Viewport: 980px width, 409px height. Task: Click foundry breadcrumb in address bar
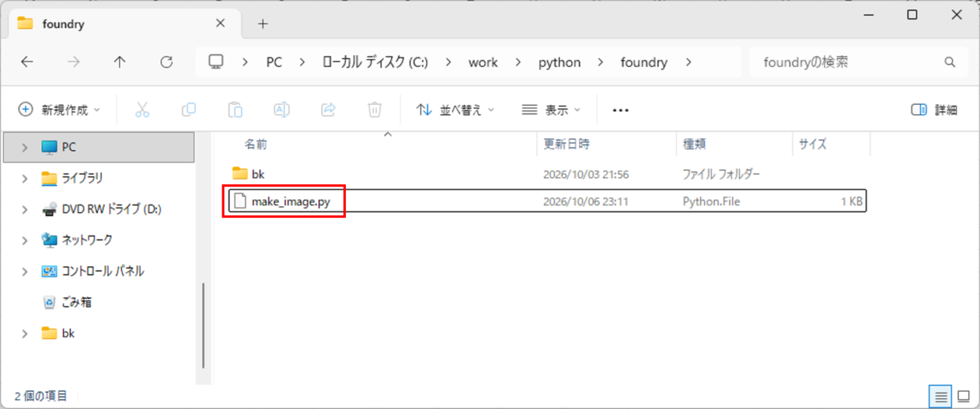click(x=644, y=63)
